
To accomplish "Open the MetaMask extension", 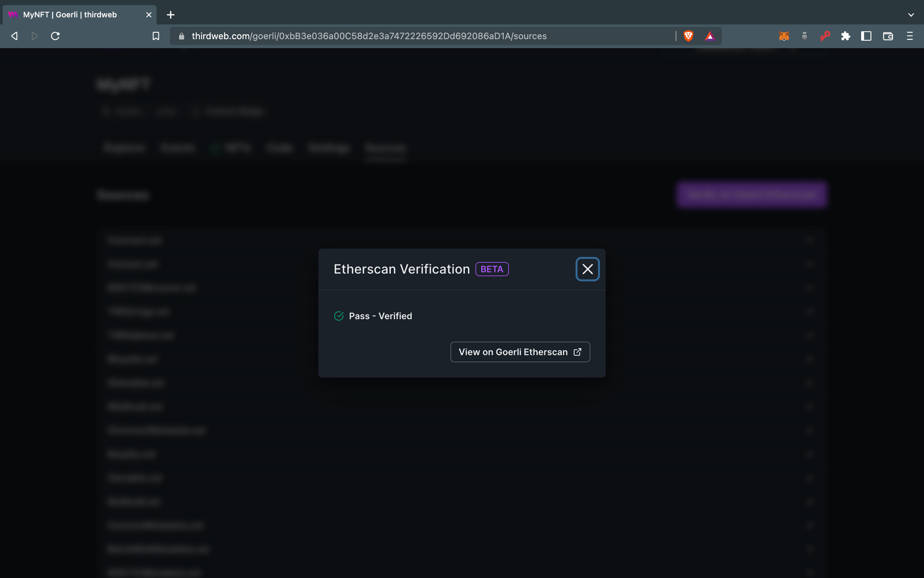I will (784, 36).
